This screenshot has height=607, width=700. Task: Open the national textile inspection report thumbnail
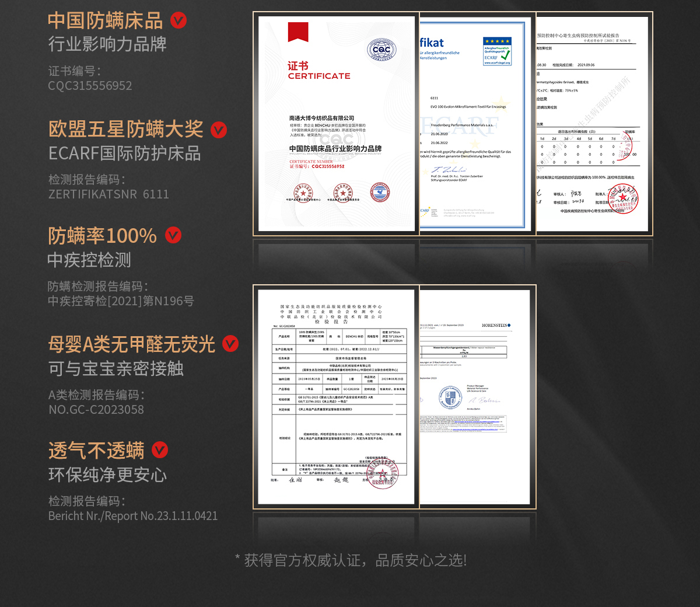click(x=336, y=397)
